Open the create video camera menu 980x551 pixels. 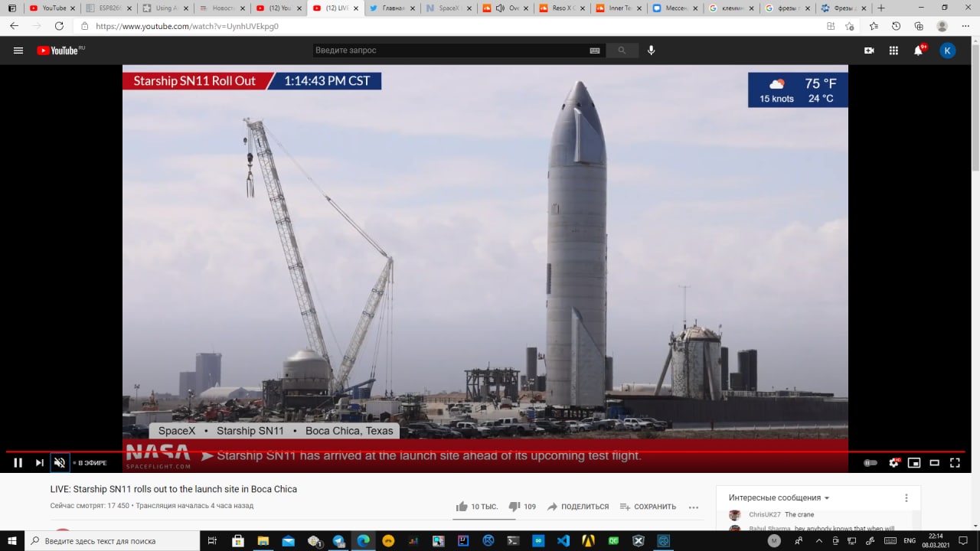pos(869,51)
